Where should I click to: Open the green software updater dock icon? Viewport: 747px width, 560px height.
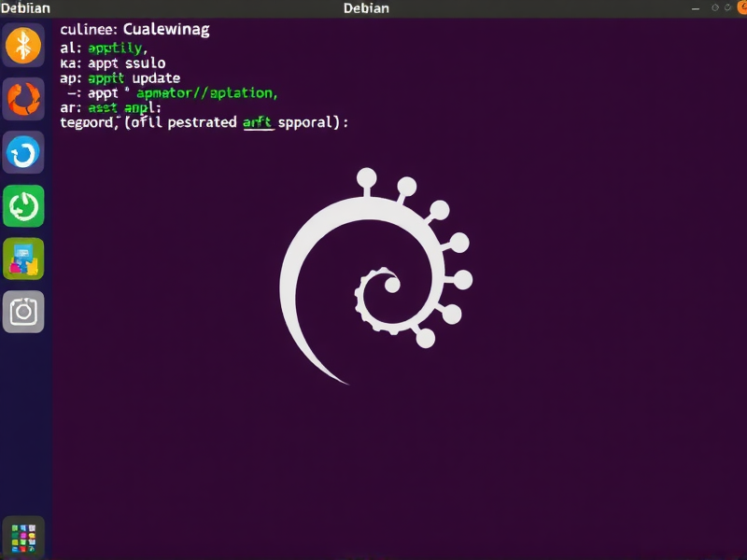coord(23,206)
